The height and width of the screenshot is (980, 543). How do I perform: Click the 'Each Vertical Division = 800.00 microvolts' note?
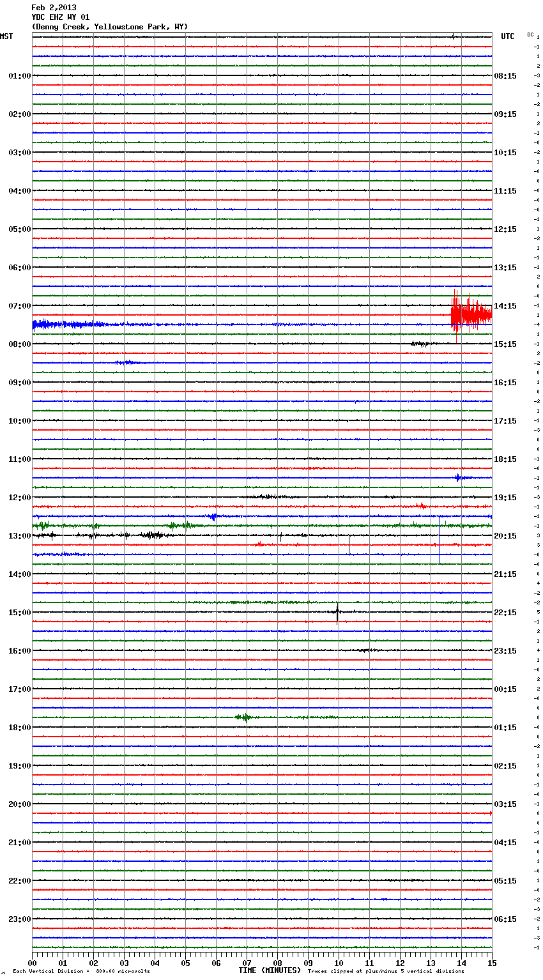(81, 972)
